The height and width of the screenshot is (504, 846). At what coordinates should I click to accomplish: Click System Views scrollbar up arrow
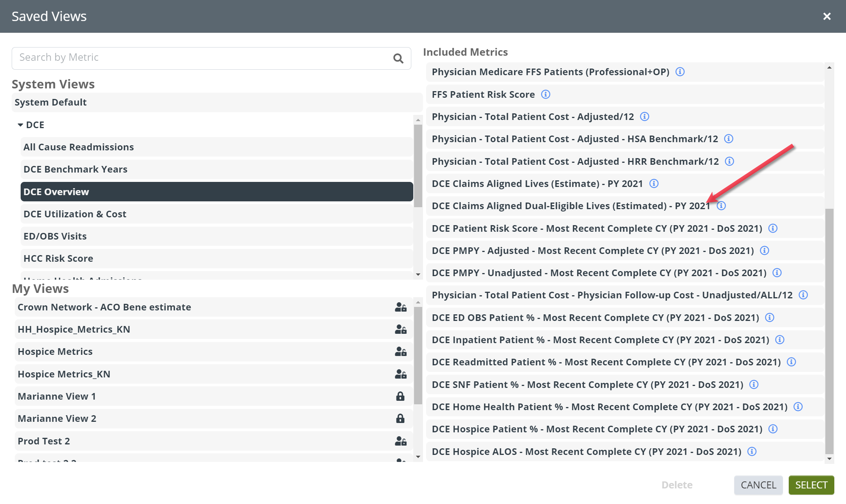click(x=418, y=120)
